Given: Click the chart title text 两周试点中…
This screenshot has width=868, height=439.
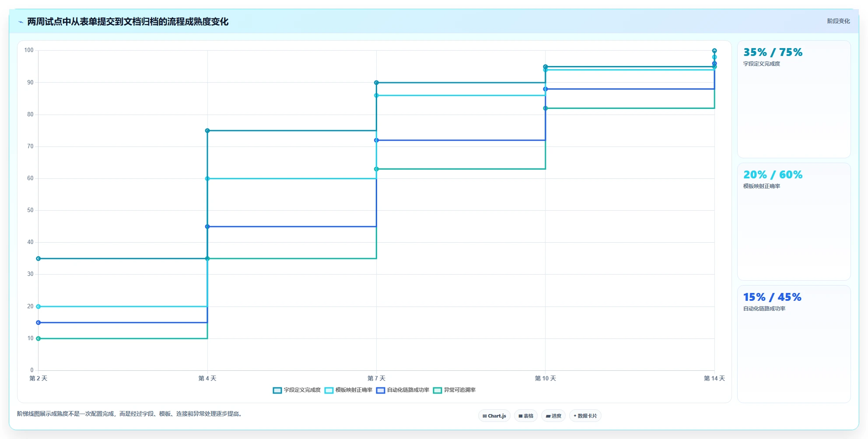Looking at the screenshot, I should [128, 22].
